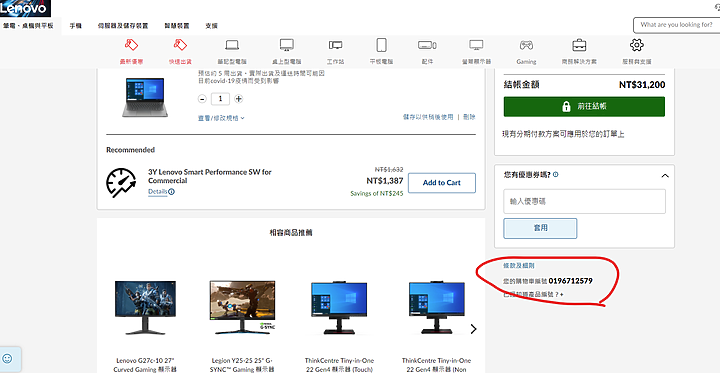Click the Lenovo logo
Image resolution: width=720 pixels, height=373 pixels.
pos(25,8)
